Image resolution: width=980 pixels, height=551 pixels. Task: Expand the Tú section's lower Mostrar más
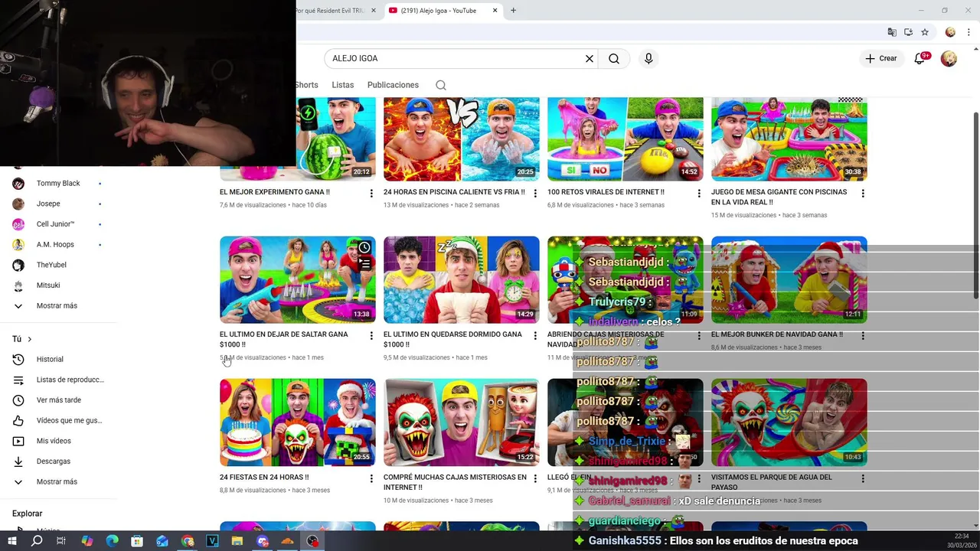click(58, 481)
